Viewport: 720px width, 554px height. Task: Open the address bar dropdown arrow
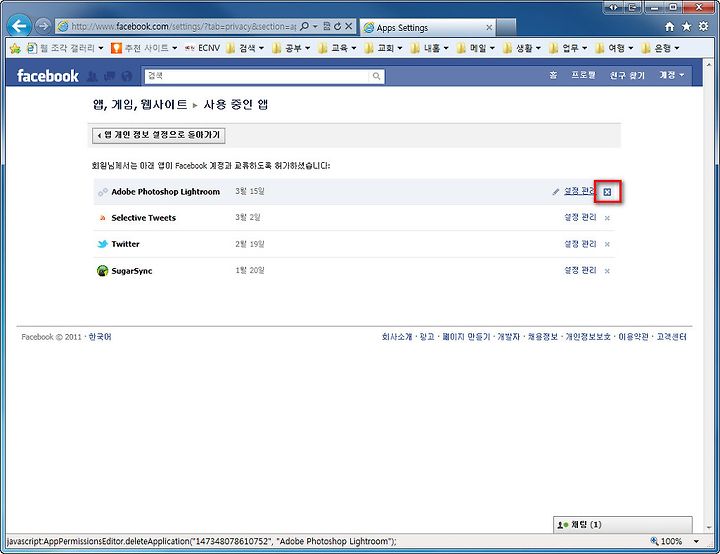coord(315,27)
